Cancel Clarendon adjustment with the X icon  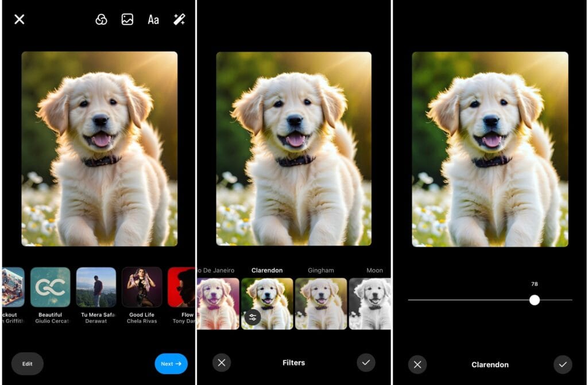click(417, 364)
